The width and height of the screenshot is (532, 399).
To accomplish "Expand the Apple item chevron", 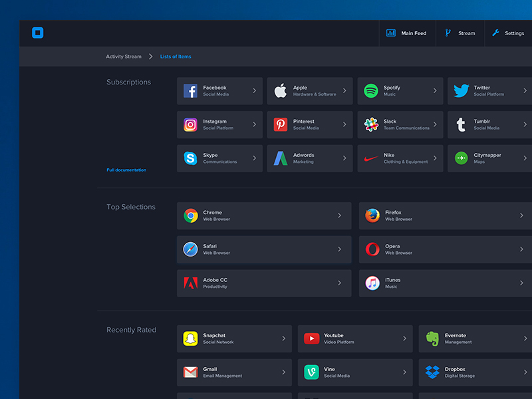I will (x=344, y=91).
